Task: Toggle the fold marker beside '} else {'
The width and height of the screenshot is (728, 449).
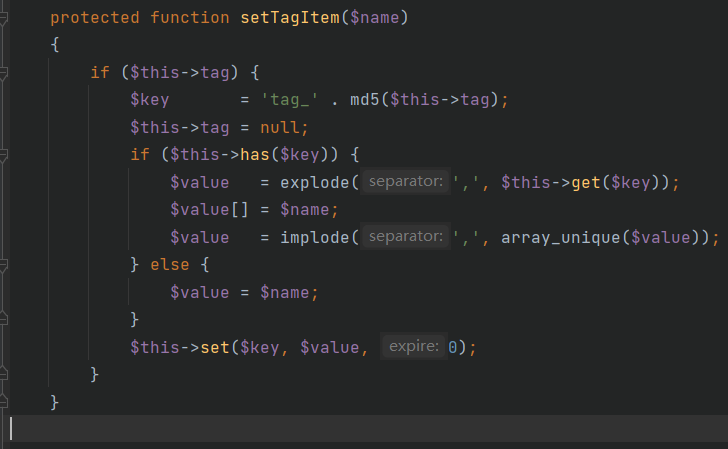Action: (4, 265)
